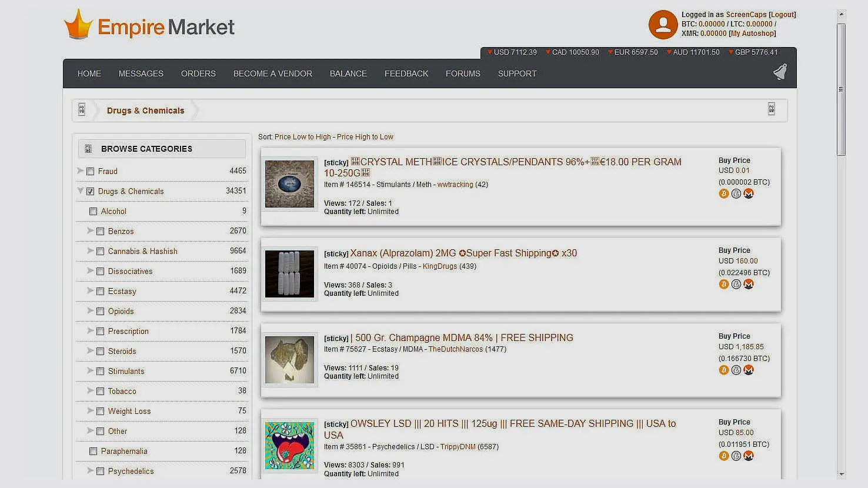Image resolution: width=868 pixels, height=488 pixels.
Task: Open notifications via the bell icon
Action: (x=780, y=72)
